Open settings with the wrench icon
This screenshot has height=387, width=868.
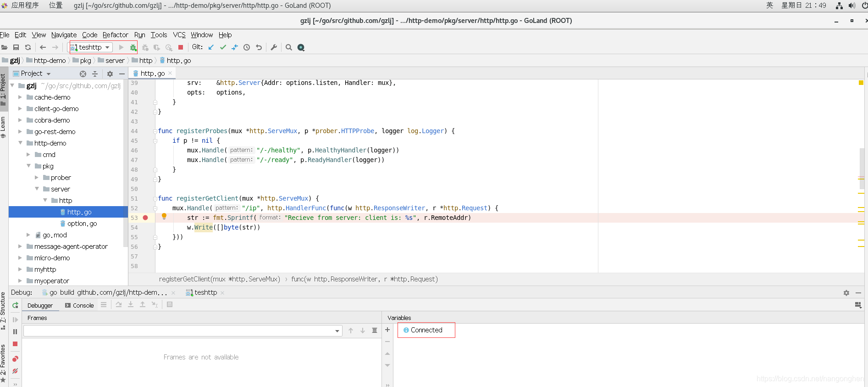[x=274, y=47]
